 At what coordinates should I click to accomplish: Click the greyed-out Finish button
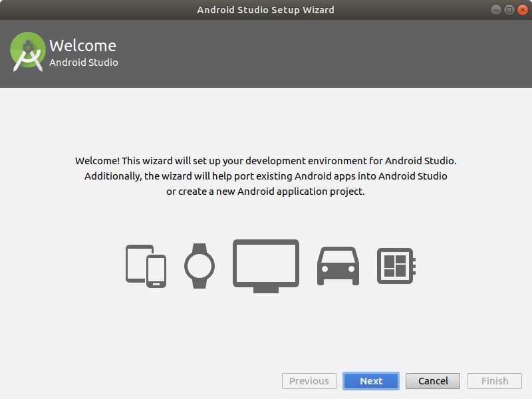pos(495,381)
